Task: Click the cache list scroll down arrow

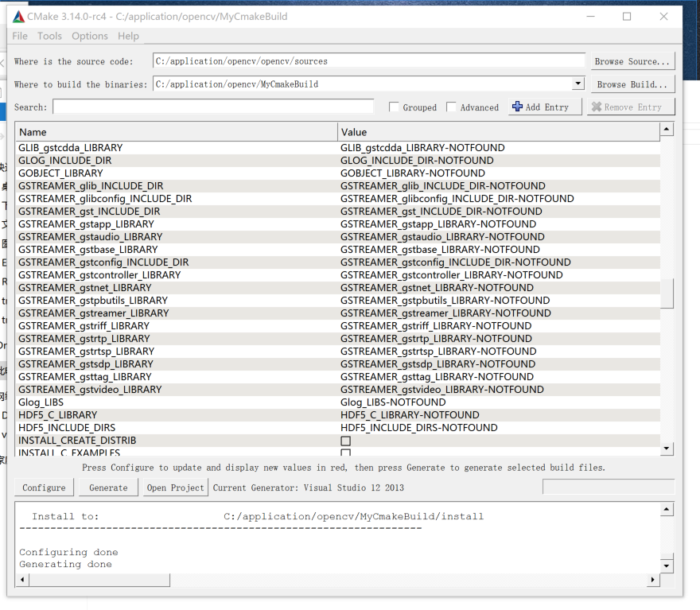Action: point(667,449)
